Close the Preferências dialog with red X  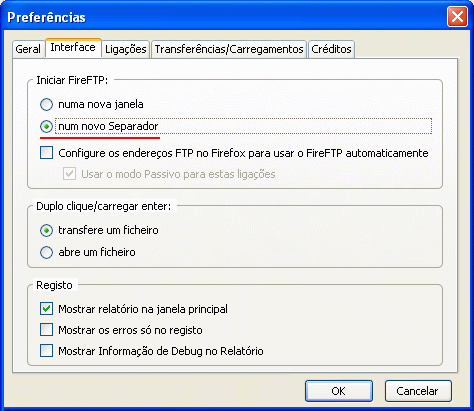click(457, 17)
